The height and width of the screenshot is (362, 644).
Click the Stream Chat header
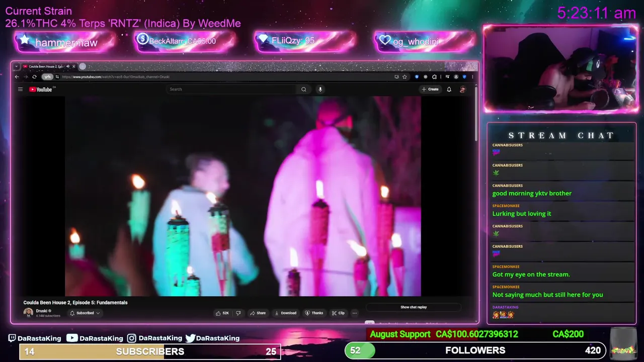[x=561, y=135]
